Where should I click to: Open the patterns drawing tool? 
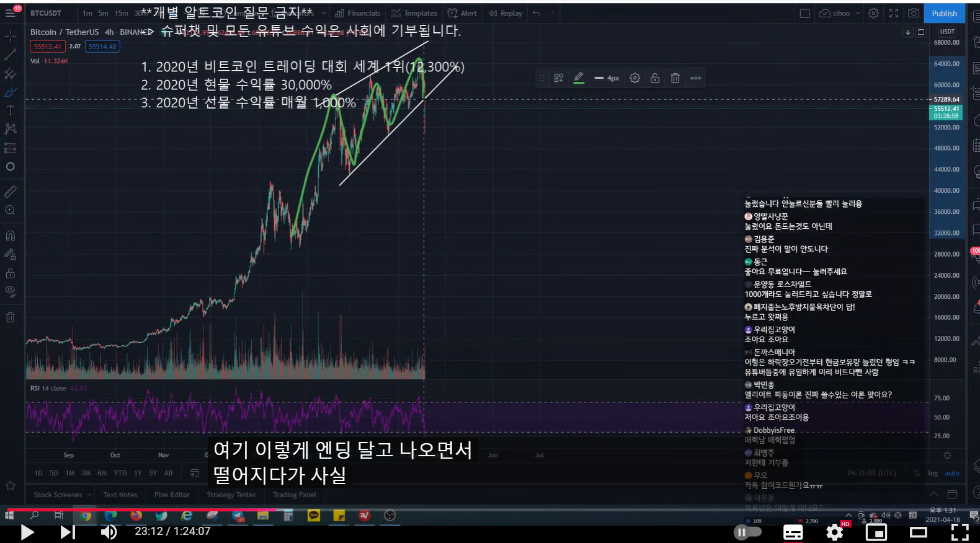click(x=11, y=129)
